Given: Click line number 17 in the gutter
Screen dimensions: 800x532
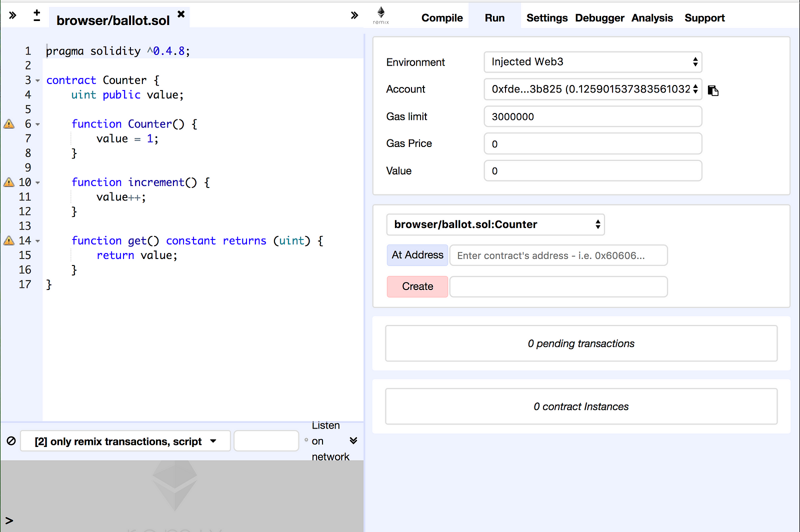Looking at the screenshot, I should 25,284.
